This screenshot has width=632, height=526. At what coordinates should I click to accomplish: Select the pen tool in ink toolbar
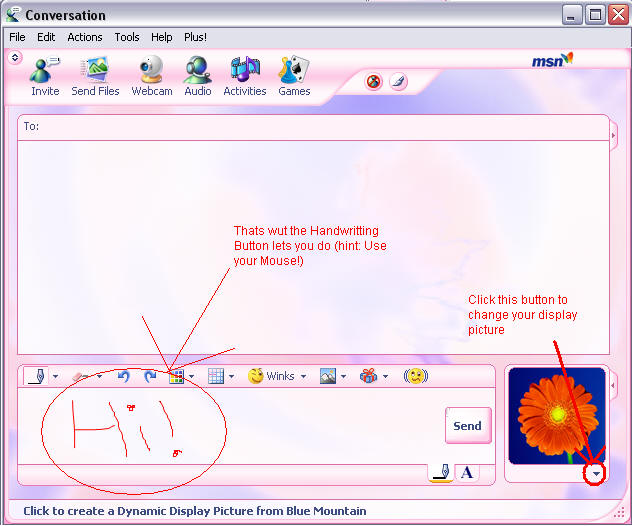[37, 376]
